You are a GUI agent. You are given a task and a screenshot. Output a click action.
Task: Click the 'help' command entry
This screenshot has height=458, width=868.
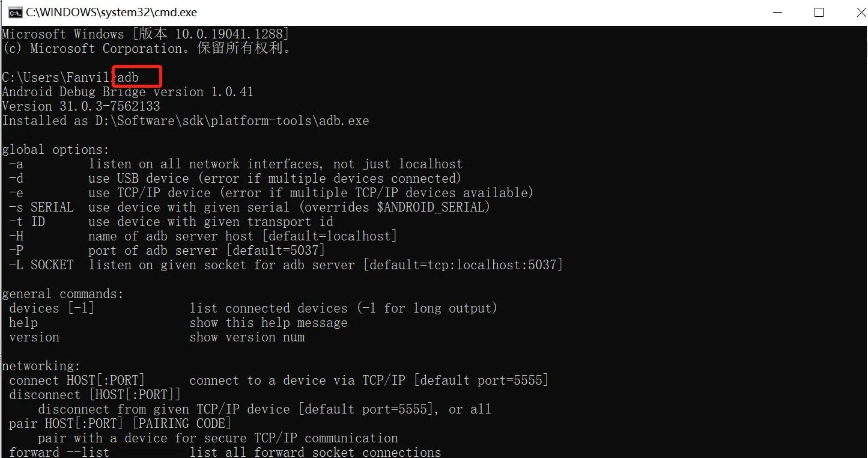pos(23,322)
